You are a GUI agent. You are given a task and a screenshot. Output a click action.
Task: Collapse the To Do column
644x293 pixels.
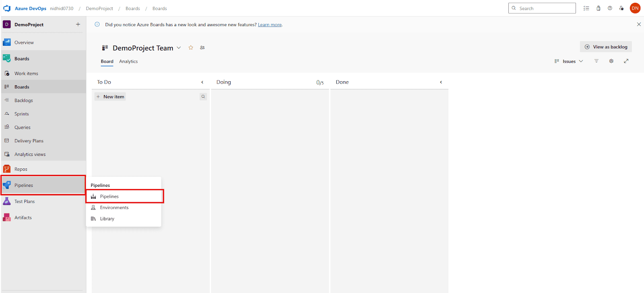[202, 82]
